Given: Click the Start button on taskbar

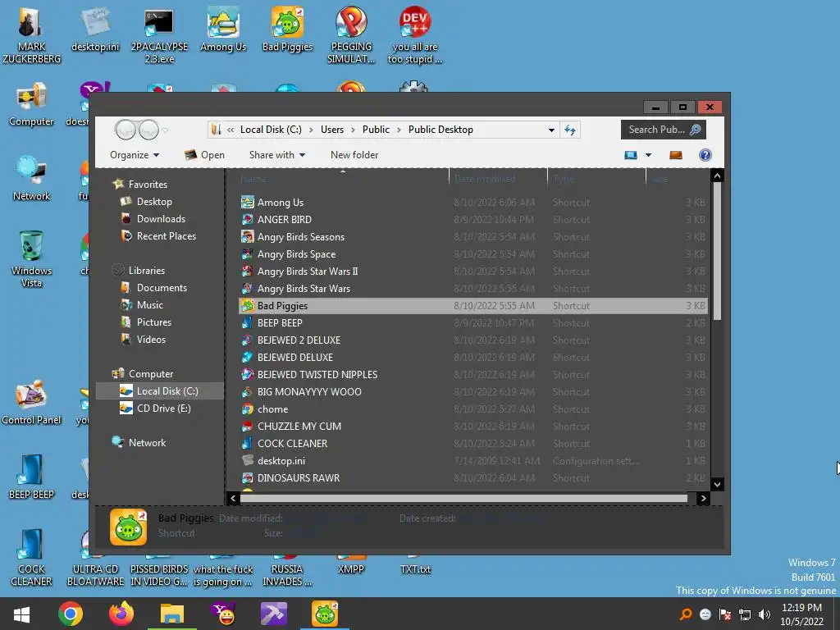Looking at the screenshot, I should click(x=21, y=614).
